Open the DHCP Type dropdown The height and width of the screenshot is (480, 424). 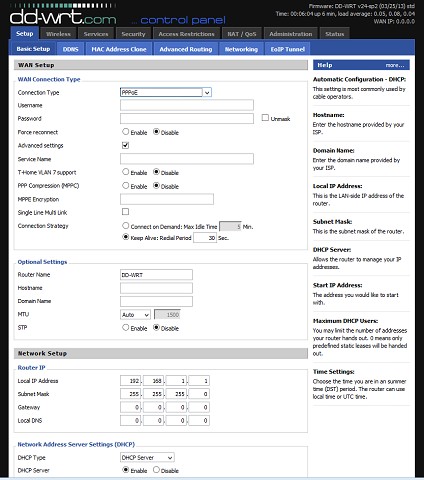tap(147, 457)
